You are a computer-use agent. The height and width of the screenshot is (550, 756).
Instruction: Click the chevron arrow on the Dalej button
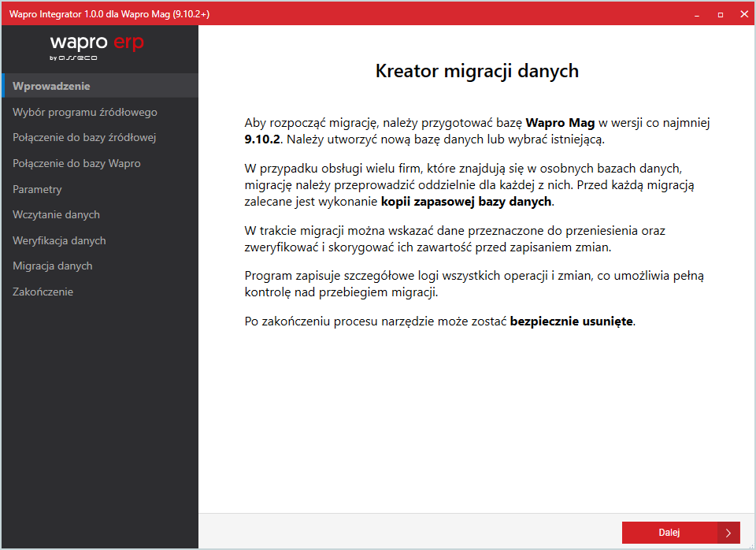coord(727,533)
